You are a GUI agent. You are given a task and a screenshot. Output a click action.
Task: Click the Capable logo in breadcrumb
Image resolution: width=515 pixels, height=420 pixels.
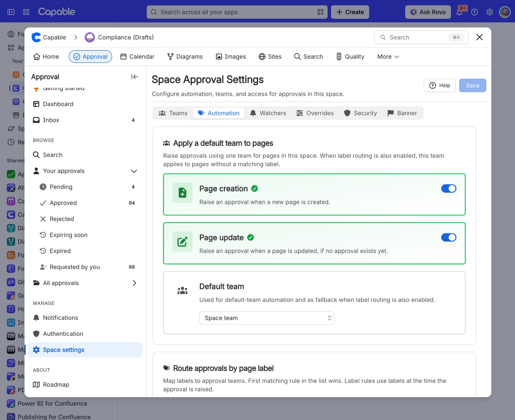click(36, 37)
